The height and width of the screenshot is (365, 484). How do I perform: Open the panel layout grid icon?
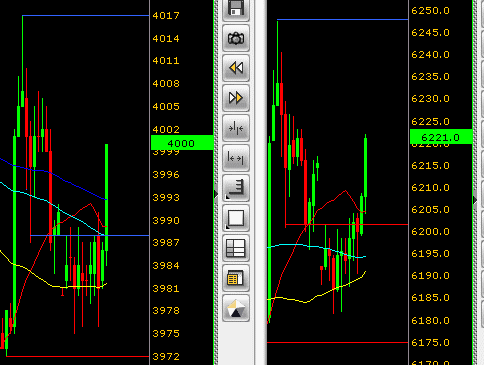coord(236,248)
